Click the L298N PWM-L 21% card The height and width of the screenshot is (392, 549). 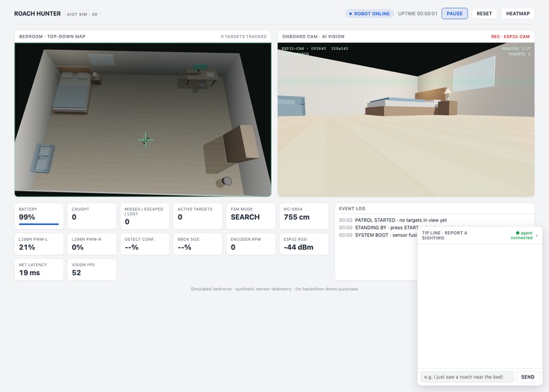click(39, 244)
